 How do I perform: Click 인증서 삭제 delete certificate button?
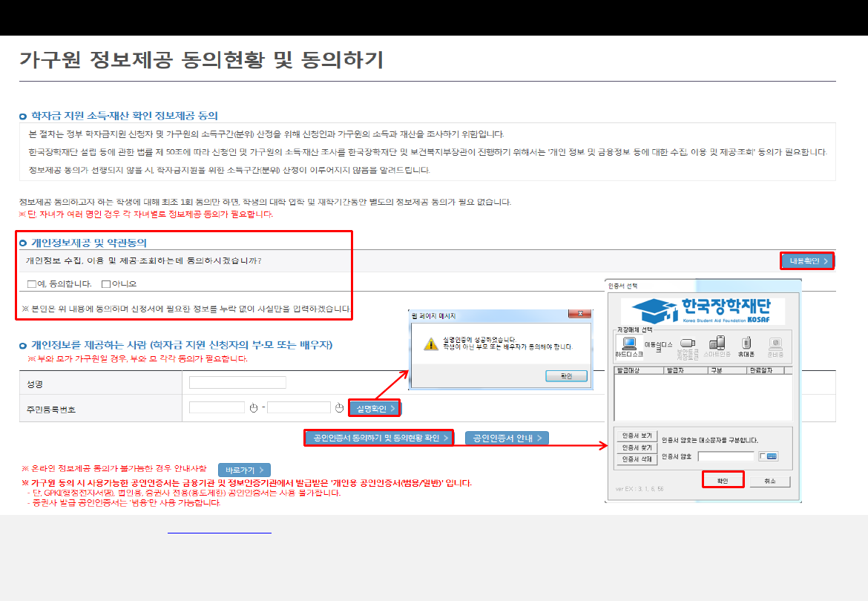(x=637, y=459)
